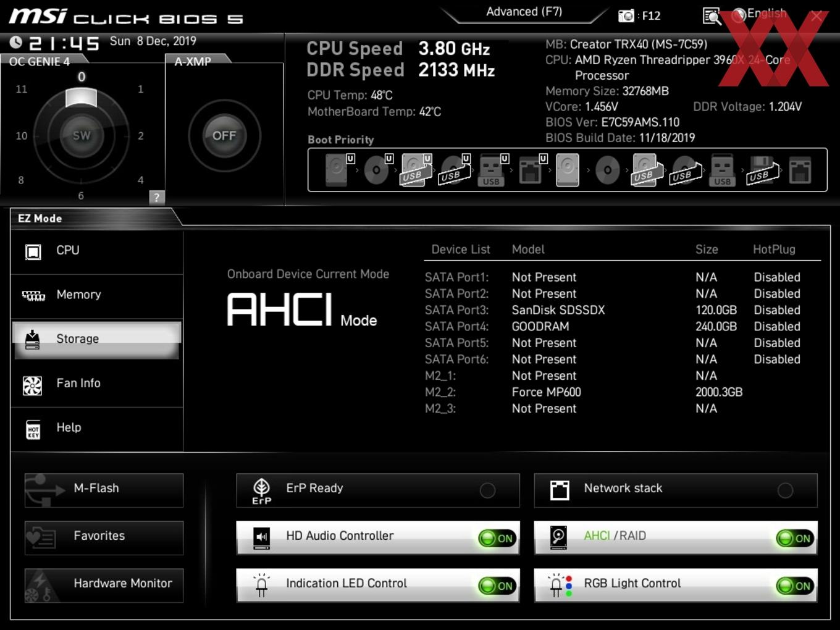The image size is (840, 630).
Task: Open the Fan Info section
Action: (x=97, y=384)
